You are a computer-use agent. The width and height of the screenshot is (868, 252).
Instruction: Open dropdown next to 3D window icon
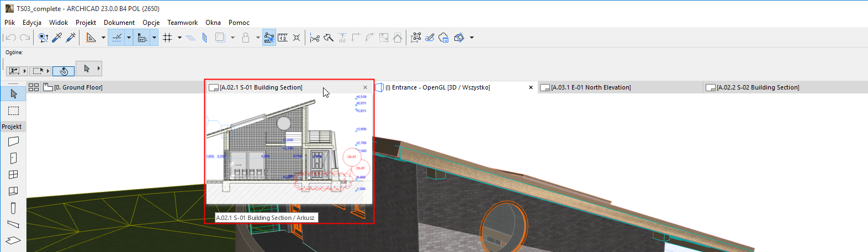(x=472, y=38)
